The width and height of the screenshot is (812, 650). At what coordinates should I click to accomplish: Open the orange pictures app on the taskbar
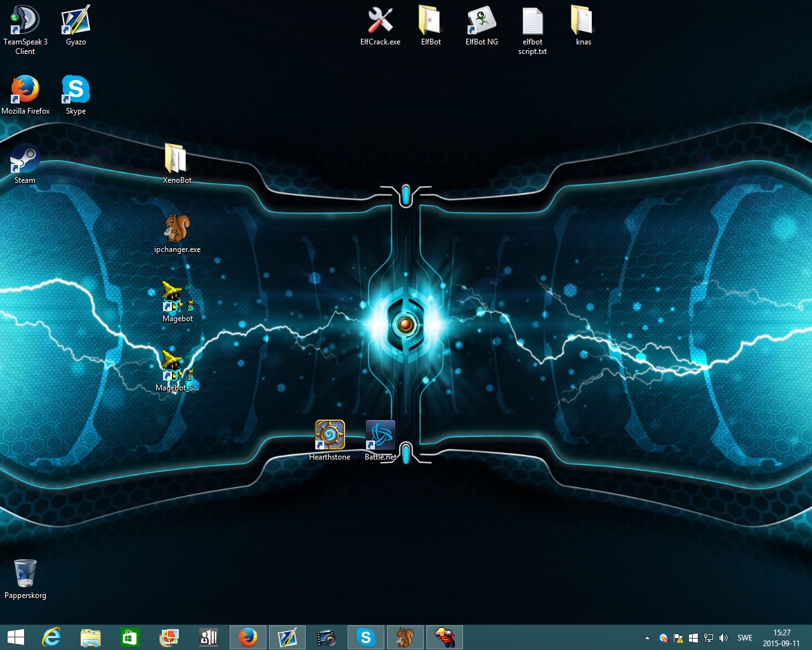pyautogui.click(x=169, y=637)
